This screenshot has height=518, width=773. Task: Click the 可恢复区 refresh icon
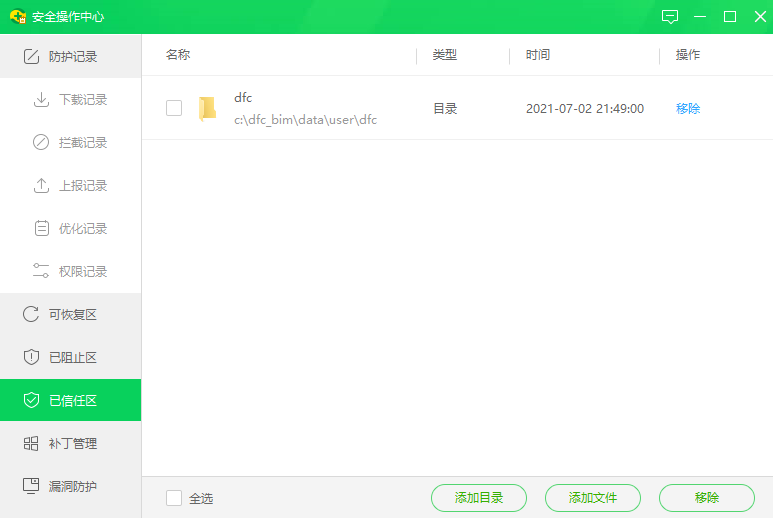tap(31, 315)
